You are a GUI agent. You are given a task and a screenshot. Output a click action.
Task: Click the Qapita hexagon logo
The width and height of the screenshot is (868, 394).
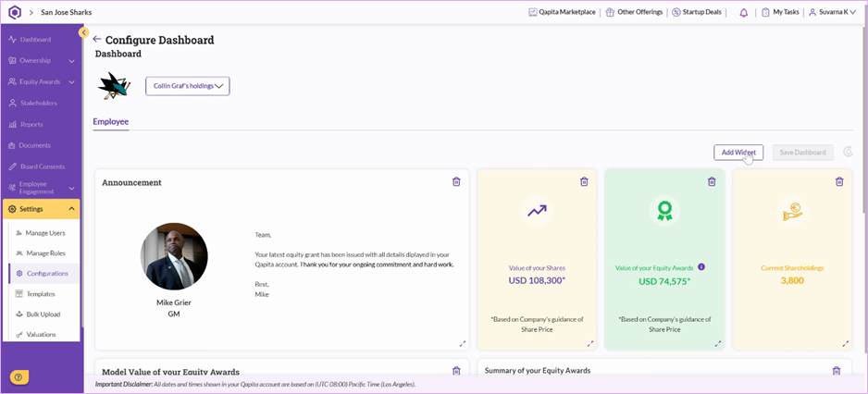tap(15, 12)
